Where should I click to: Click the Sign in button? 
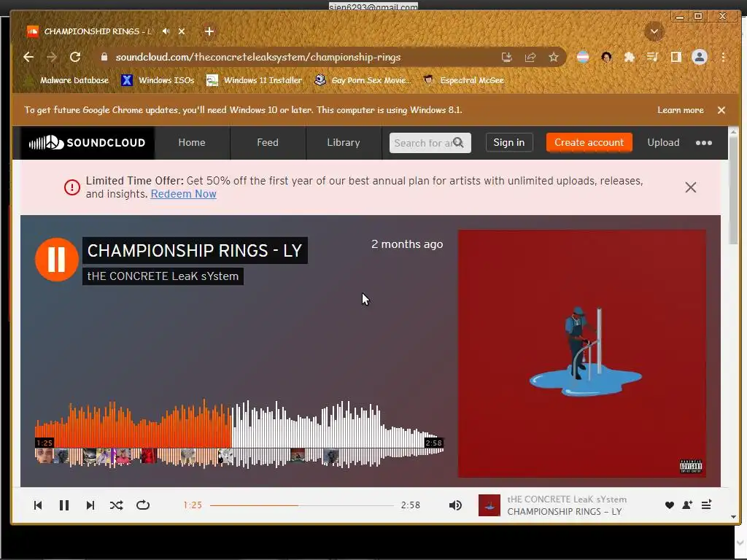[x=508, y=142]
